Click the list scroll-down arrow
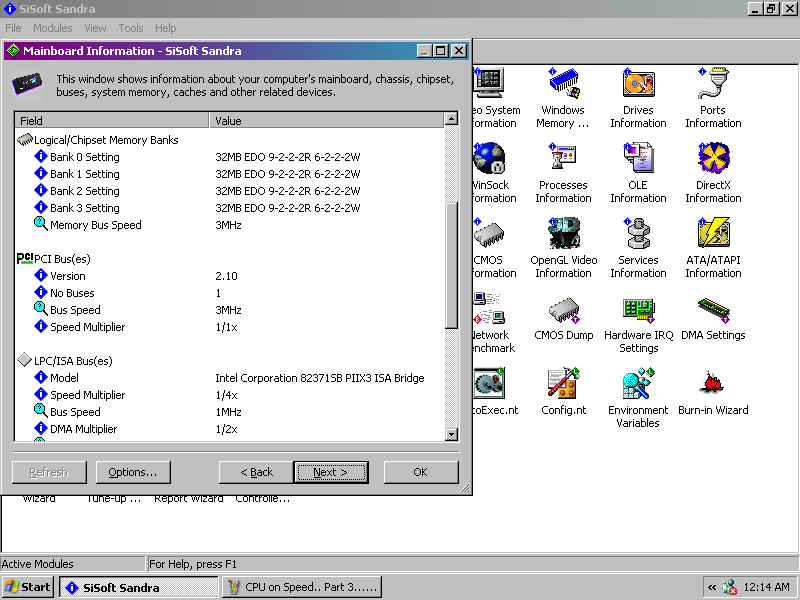The width and height of the screenshot is (800, 600). (451, 434)
